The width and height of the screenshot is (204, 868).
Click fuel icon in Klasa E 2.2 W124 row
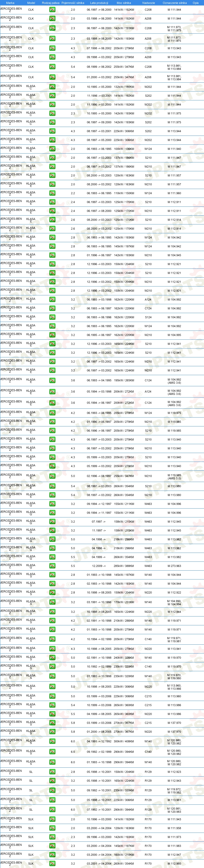tap(52, 193)
